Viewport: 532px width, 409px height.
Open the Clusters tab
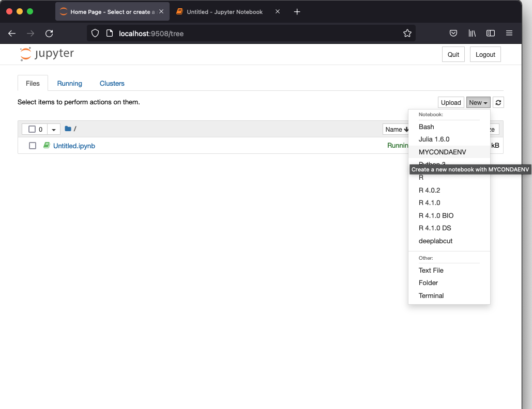tap(112, 83)
